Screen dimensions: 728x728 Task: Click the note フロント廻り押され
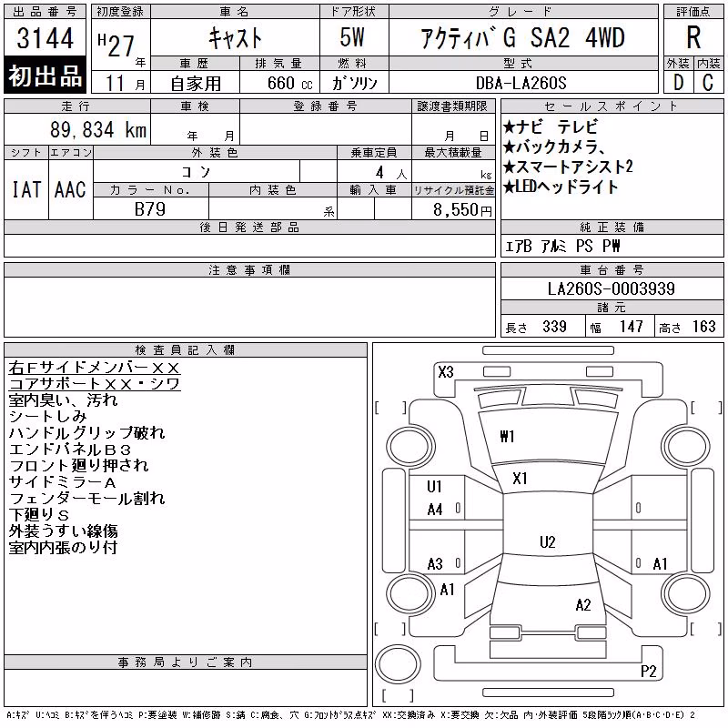pyautogui.click(x=78, y=465)
